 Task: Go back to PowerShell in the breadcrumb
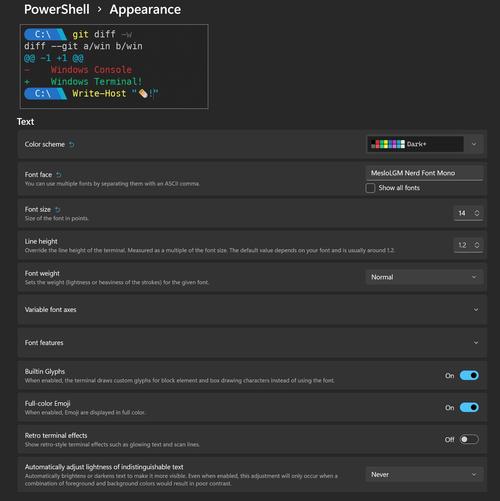pyautogui.click(x=57, y=9)
